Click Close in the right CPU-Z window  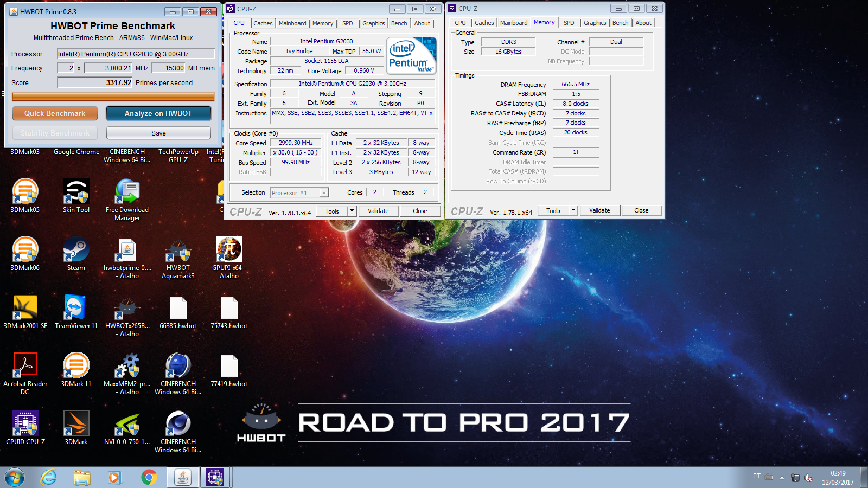tap(641, 210)
